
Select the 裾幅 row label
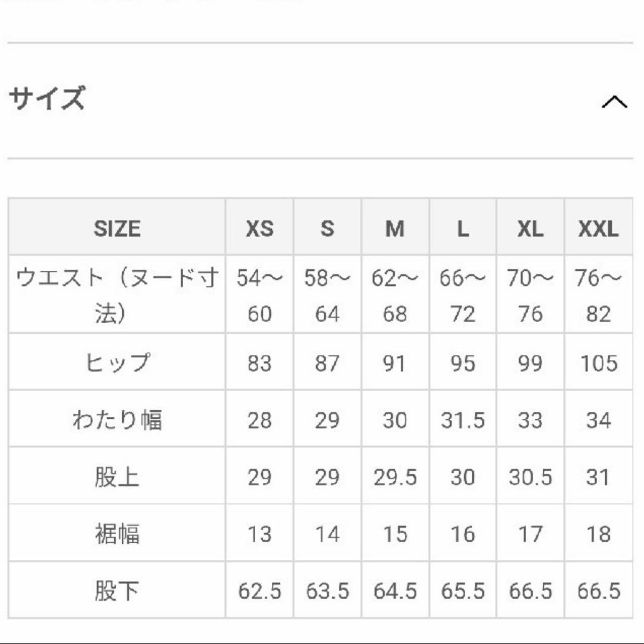point(117,534)
